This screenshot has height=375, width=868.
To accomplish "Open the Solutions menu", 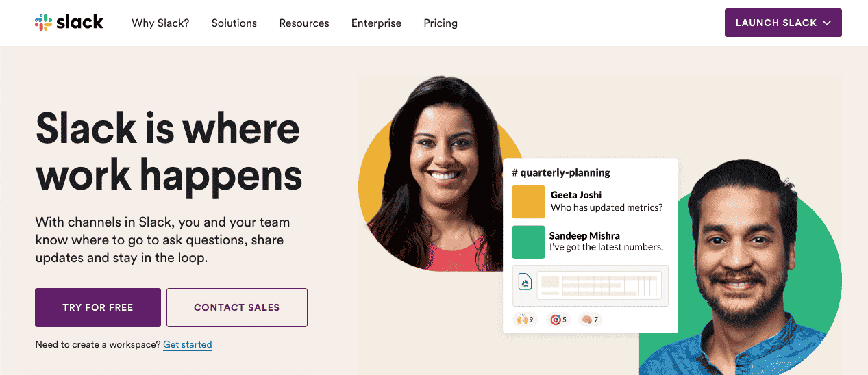I will click(234, 23).
